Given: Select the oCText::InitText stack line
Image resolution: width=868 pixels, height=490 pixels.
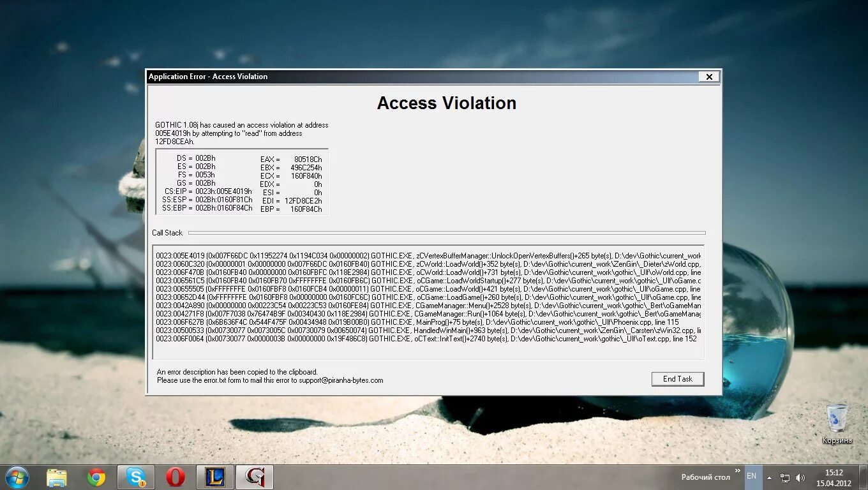Looking at the screenshot, I should pyautogui.click(x=426, y=339).
